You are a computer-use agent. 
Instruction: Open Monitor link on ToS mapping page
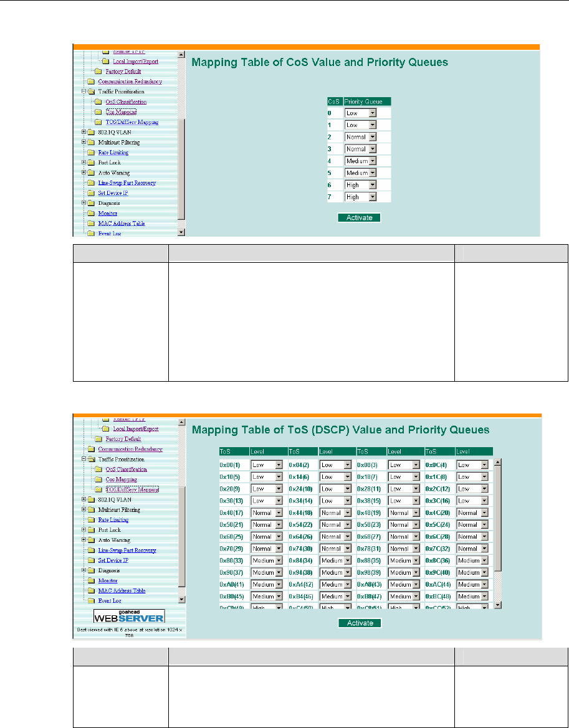pyautogui.click(x=108, y=581)
